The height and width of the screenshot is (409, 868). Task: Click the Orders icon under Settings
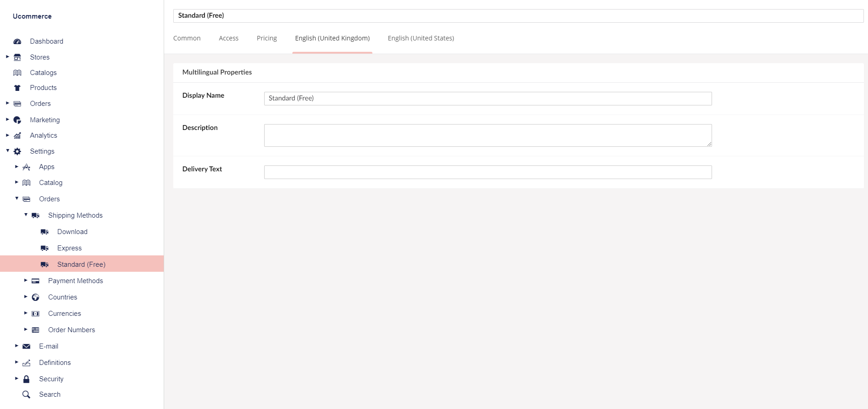tap(26, 199)
